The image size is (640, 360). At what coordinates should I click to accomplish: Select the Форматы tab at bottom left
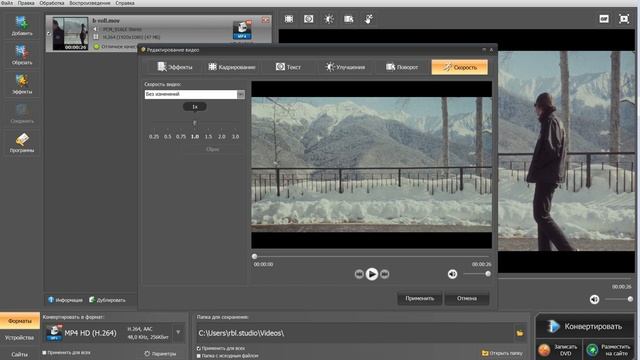[x=20, y=321]
